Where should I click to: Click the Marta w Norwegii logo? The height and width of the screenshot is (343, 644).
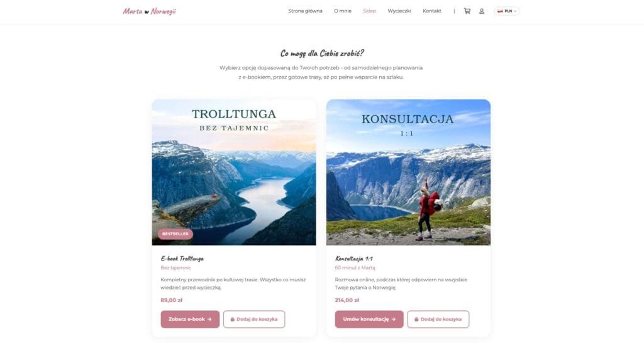(149, 11)
